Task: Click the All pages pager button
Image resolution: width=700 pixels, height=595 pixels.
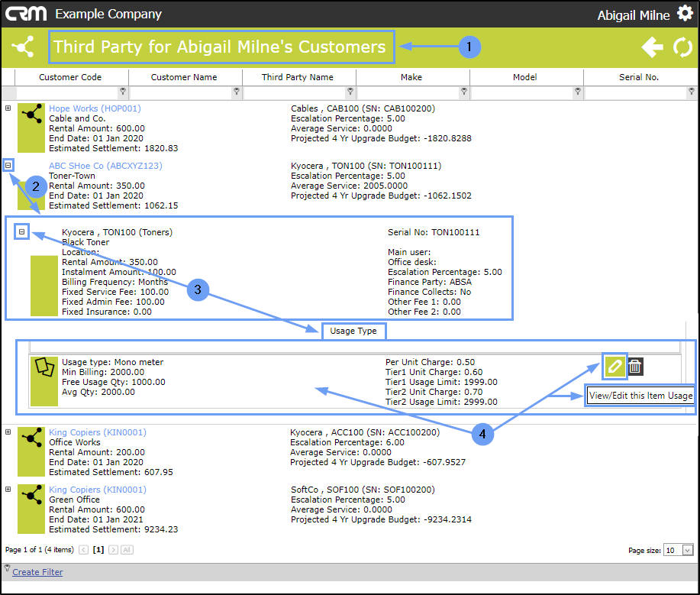Action: click(127, 550)
